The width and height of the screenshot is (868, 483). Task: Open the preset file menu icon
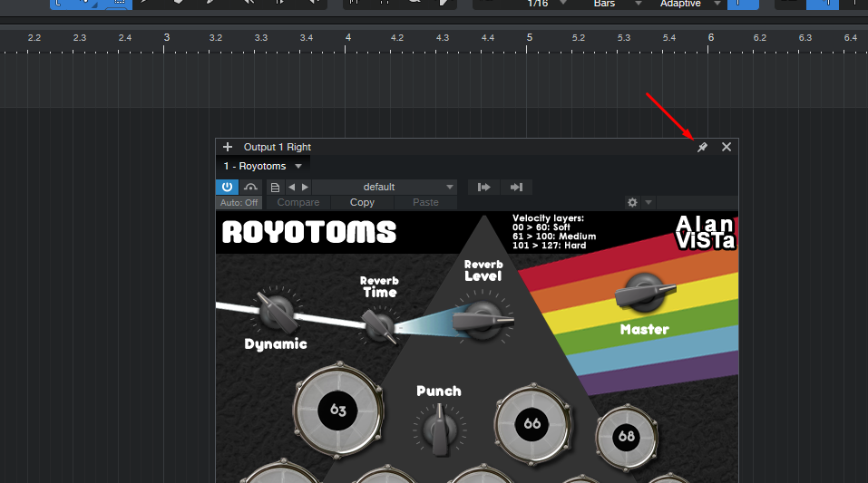[275, 187]
